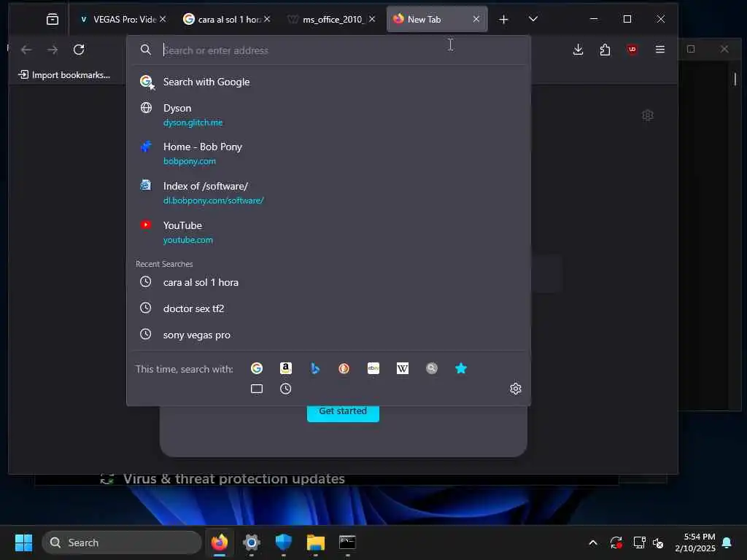Open the Windows Start menu
The image size is (747, 560).
(23, 542)
